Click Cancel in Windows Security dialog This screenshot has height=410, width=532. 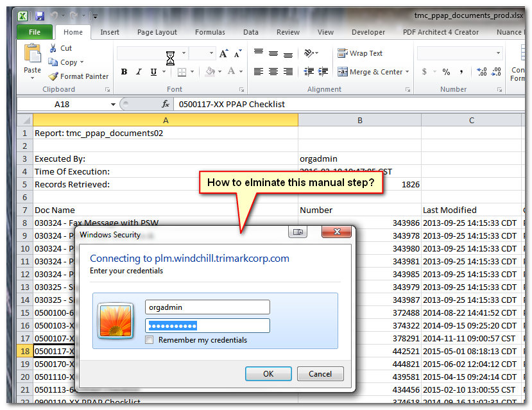pyautogui.click(x=320, y=373)
